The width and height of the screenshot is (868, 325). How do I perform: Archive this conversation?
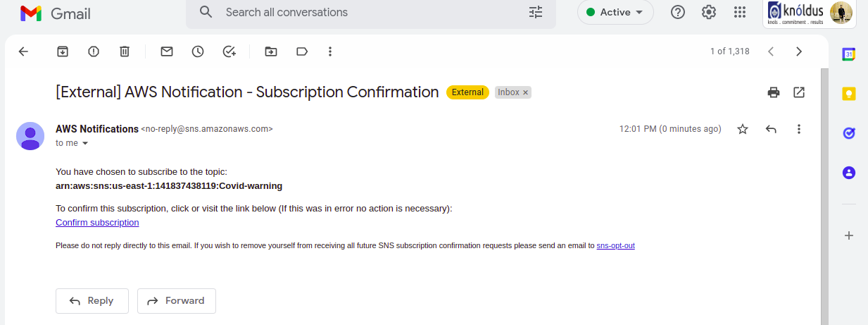point(63,51)
